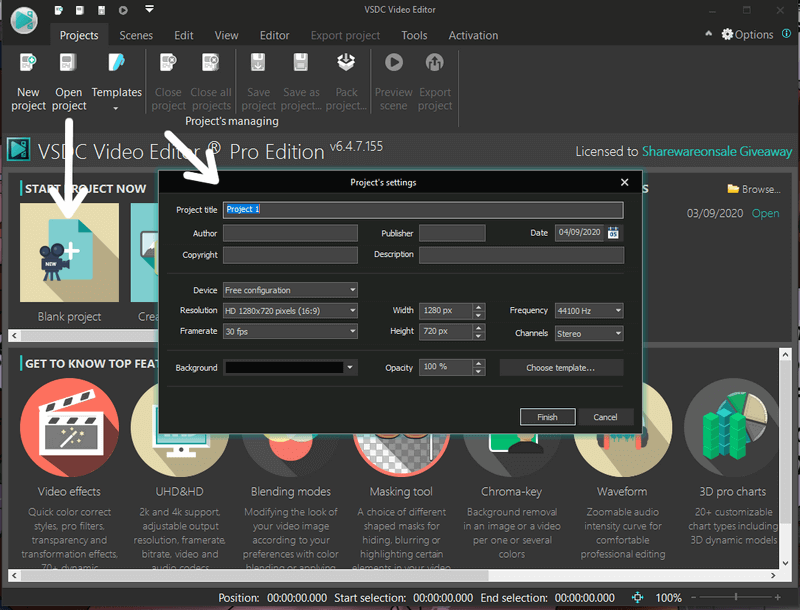
Task: Click the Description input field
Action: click(521, 255)
